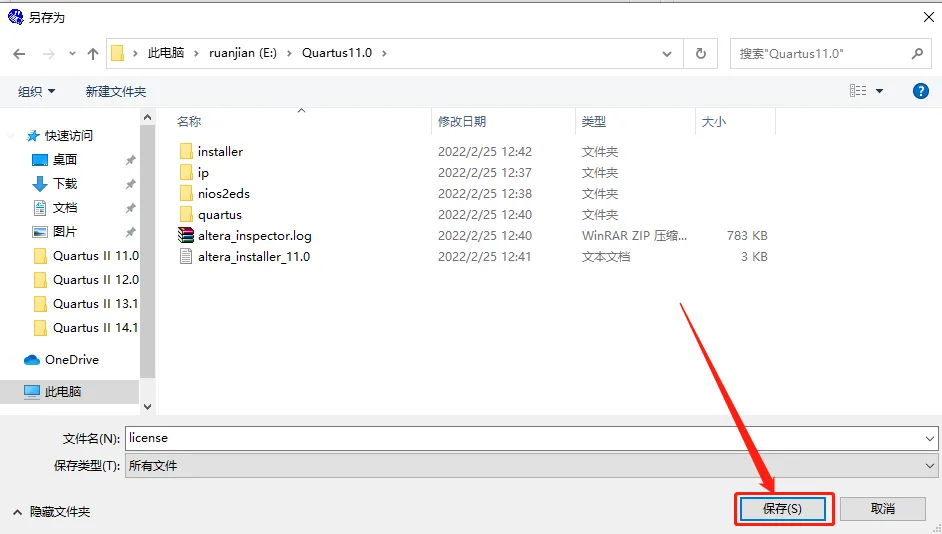Open the 组织 menu
The image size is (942, 534).
36,91
